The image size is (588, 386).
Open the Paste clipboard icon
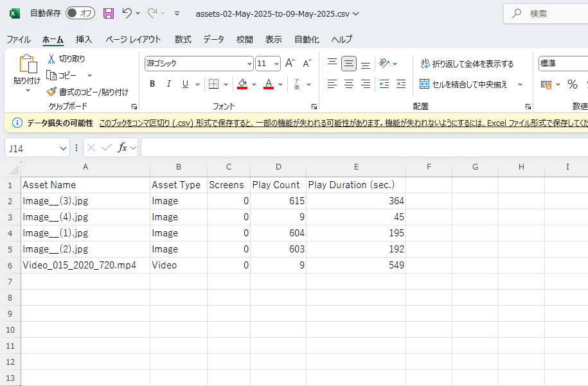click(28, 64)
